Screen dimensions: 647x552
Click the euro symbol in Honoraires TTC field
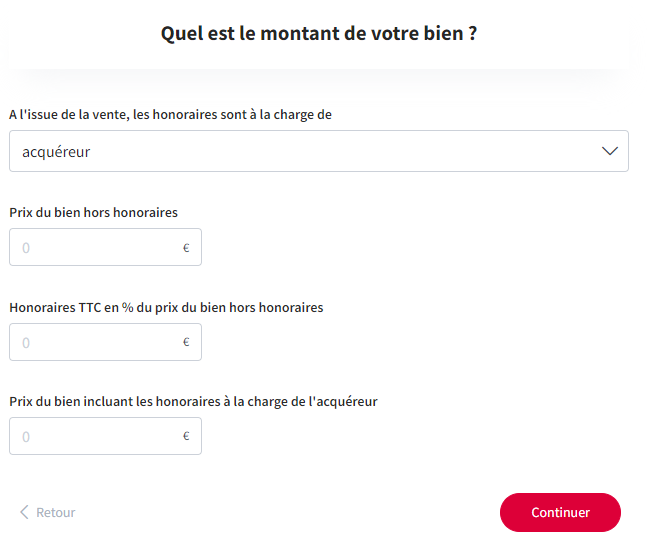tap(186, 342)
